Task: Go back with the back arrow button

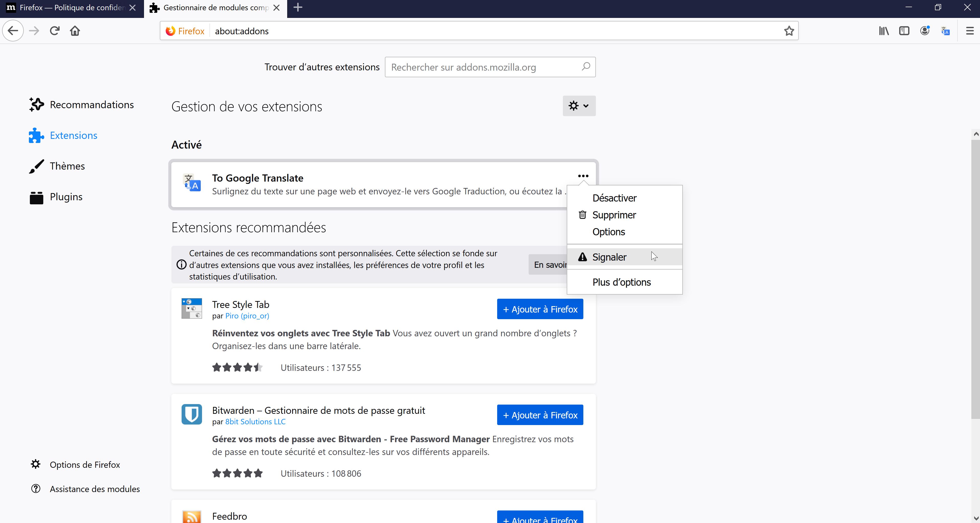Action: (x=13, y=31)
